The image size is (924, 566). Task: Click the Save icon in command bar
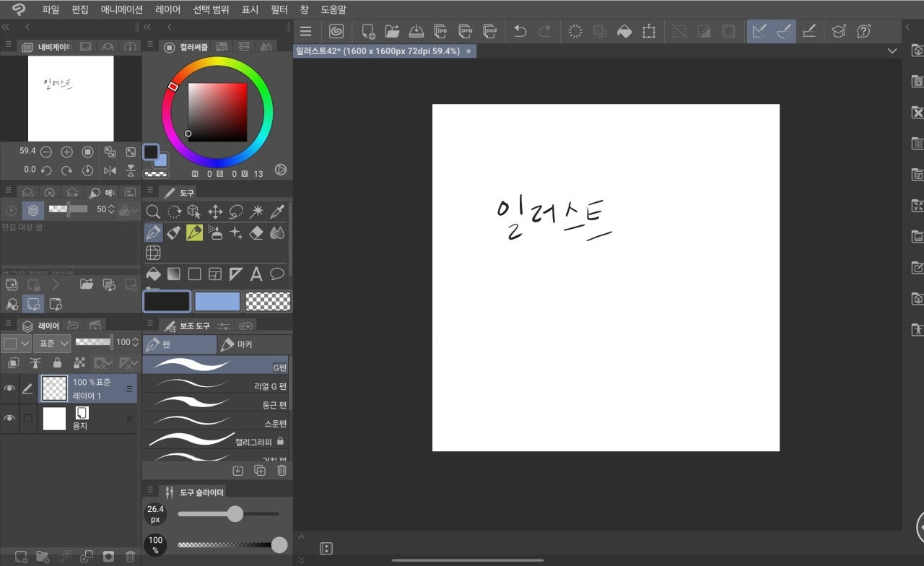point(417,31)
